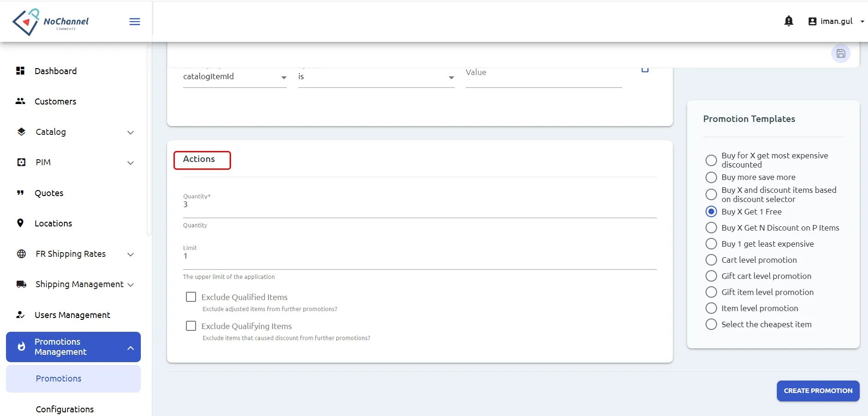This screenshot has height=416, width=868.
Task: Click the Catalog layers icon
Action: click(x=21, y=132)
